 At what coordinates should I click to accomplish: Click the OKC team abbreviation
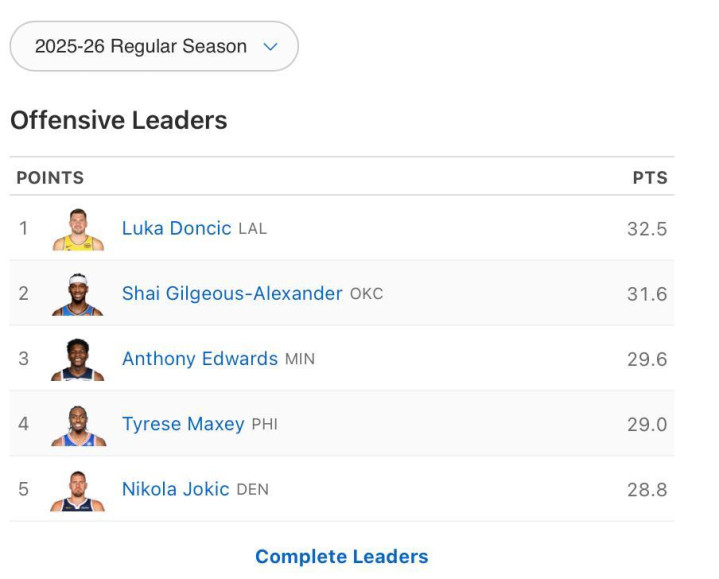click(366, 294)
